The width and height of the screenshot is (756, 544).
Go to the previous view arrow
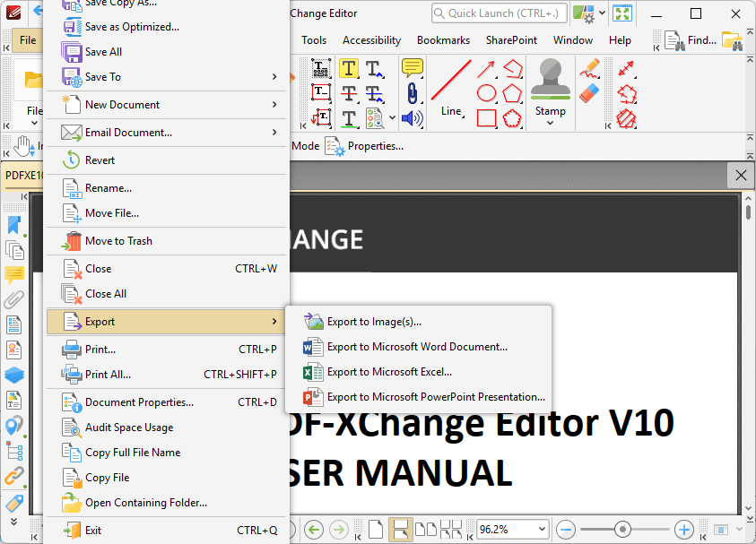pyautogui.click(x=314, y=530)
